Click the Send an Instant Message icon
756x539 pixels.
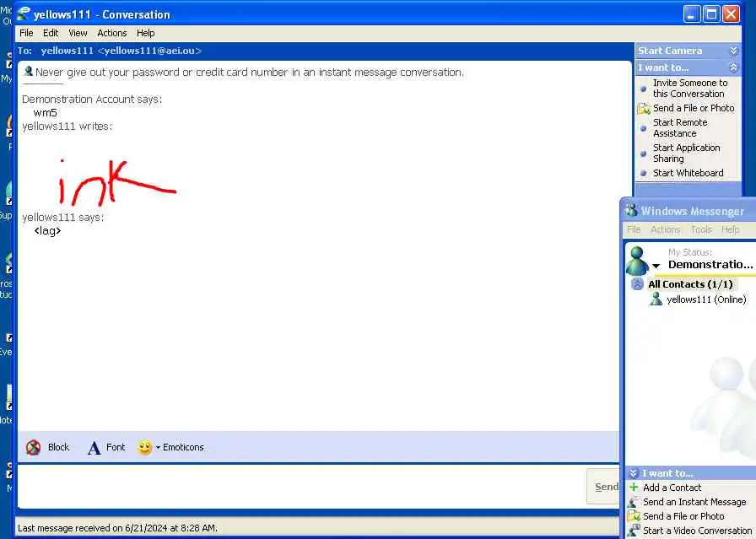tap(633, 502)
